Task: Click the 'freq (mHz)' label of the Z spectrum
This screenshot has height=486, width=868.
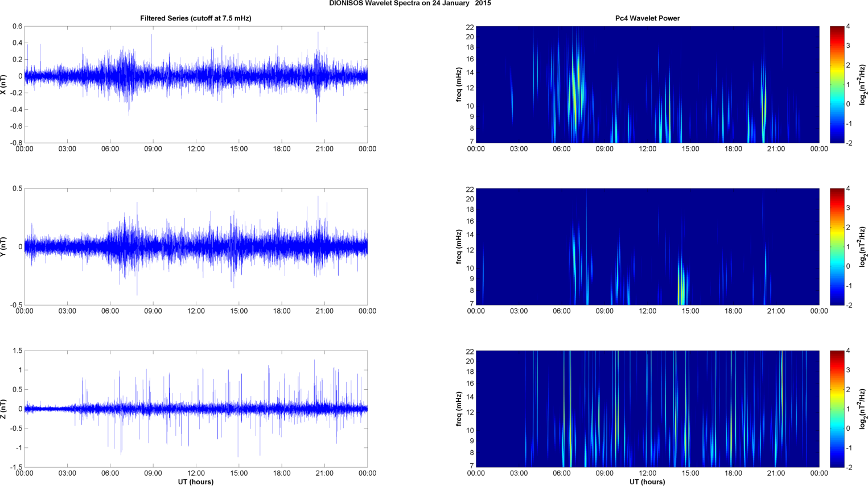Action: 459,409
